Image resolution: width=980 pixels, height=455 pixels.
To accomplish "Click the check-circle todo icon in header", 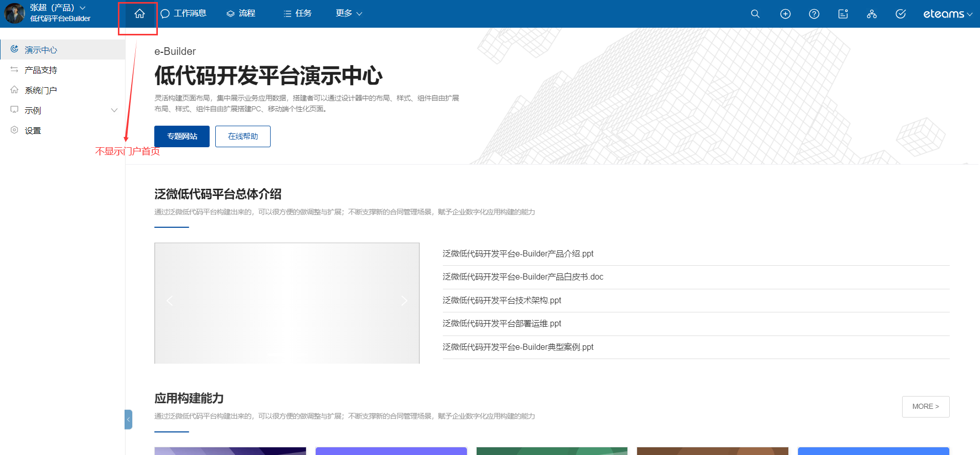I will coord(901,14).
